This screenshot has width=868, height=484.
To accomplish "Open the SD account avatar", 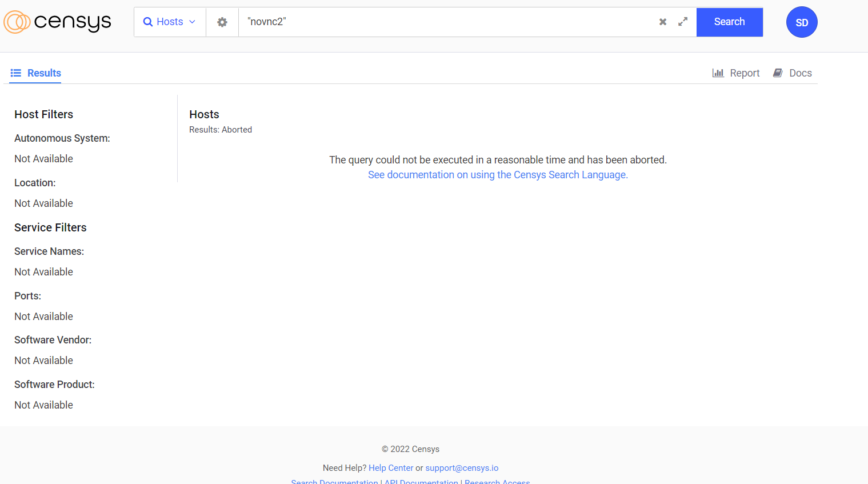I will (802, 22).
